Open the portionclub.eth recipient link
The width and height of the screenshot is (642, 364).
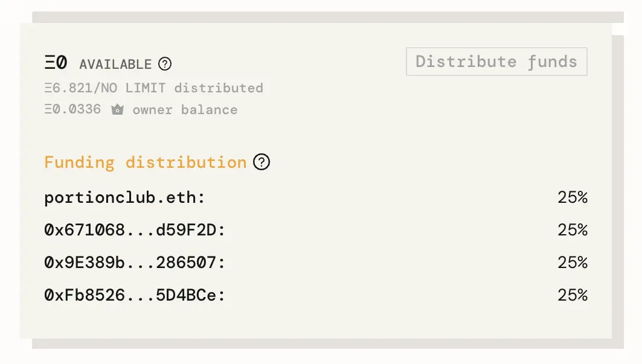click(121, 198)
